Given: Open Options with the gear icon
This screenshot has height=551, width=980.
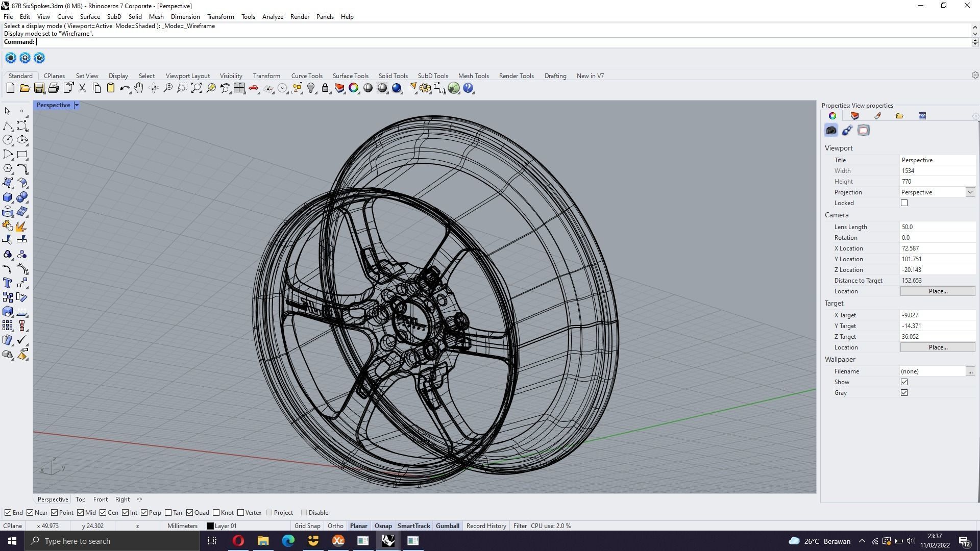Looking at the screenshot, I should (425, 88).
